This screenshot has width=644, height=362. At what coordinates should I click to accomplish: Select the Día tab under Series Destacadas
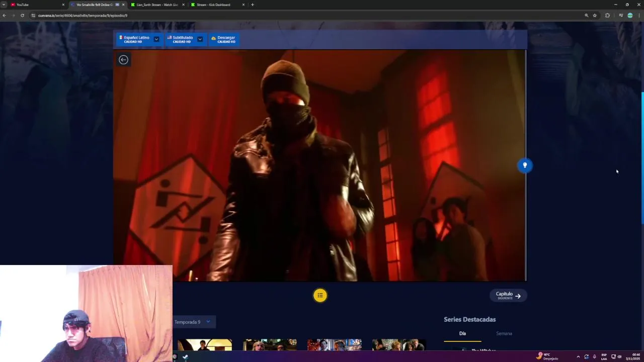coord(462,333)
